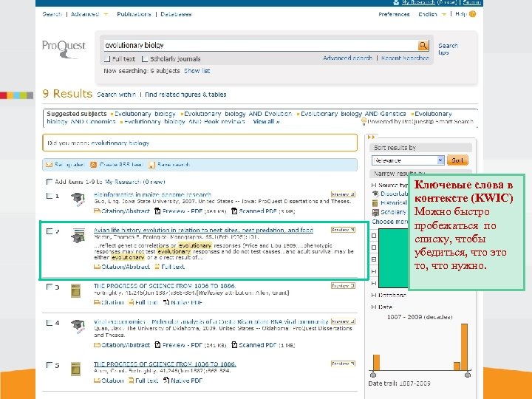
Task: Click the Set up alert envelope icon
Action: 49,165
